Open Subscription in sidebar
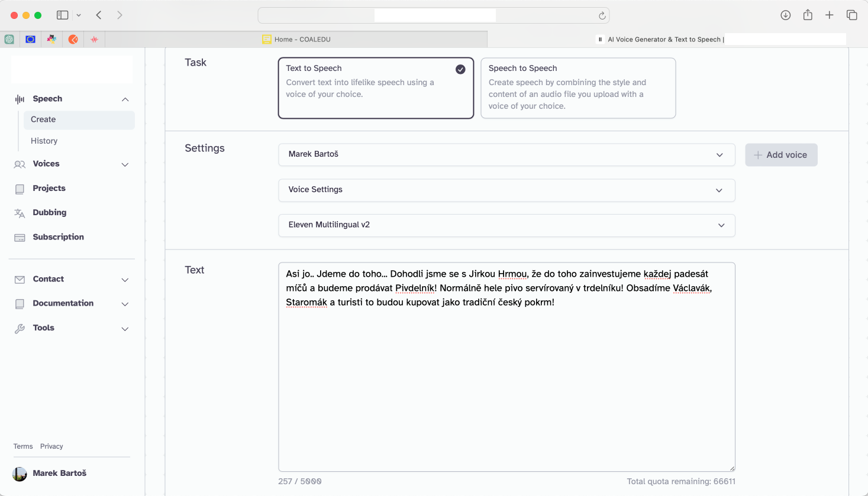The height and width of the screenshot is (496, 868). pyautogui.click(x=58, y=237)
